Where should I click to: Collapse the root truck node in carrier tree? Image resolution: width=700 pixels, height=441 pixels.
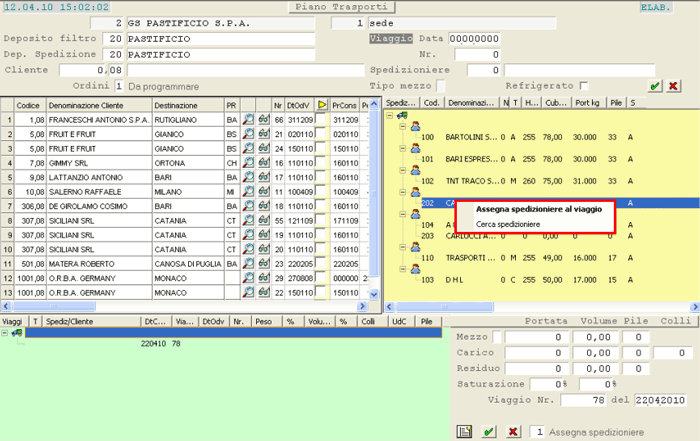pyautogui.click(x=389, y=116)
